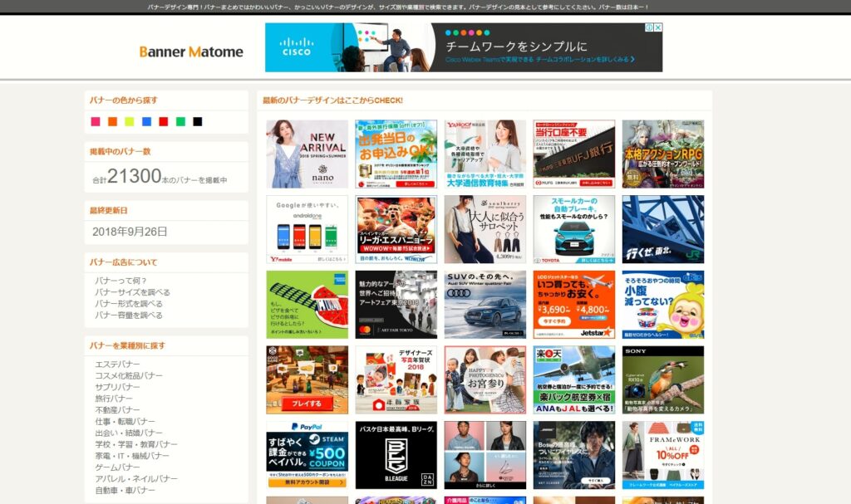The width and height of the screenshot is (851, 504).
Task: Select ゲームバナー category
Action: (117, 467)
